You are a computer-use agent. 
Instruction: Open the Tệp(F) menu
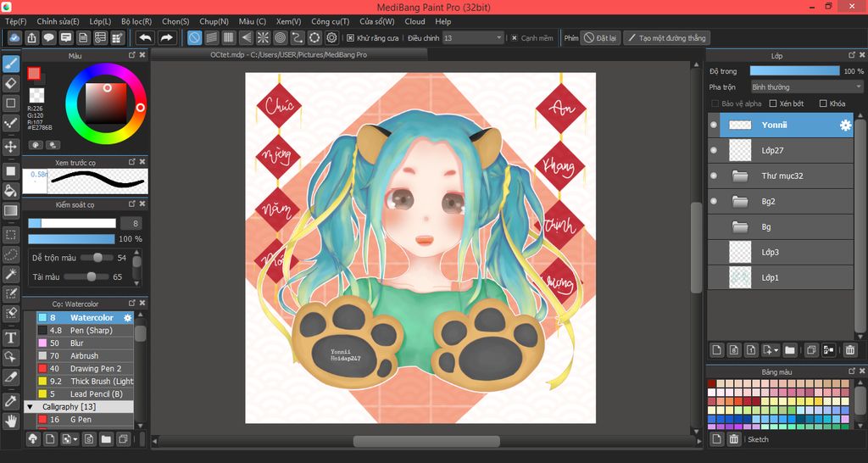point(15,21)
